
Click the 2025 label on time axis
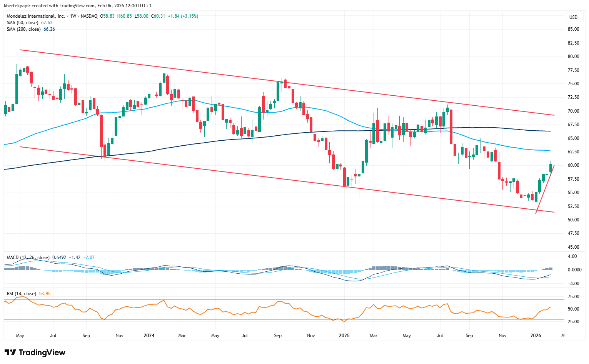(x=344, y=336)
